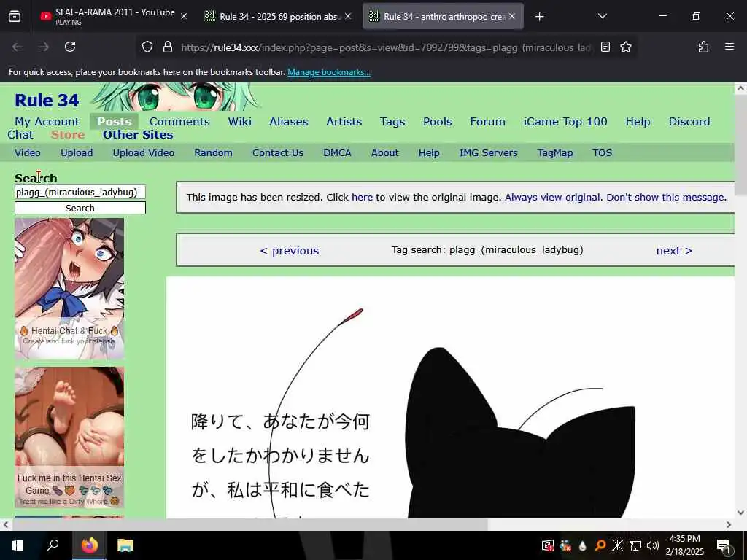747x560 pixels.
Task: Go to the next post
Action: 674,251
